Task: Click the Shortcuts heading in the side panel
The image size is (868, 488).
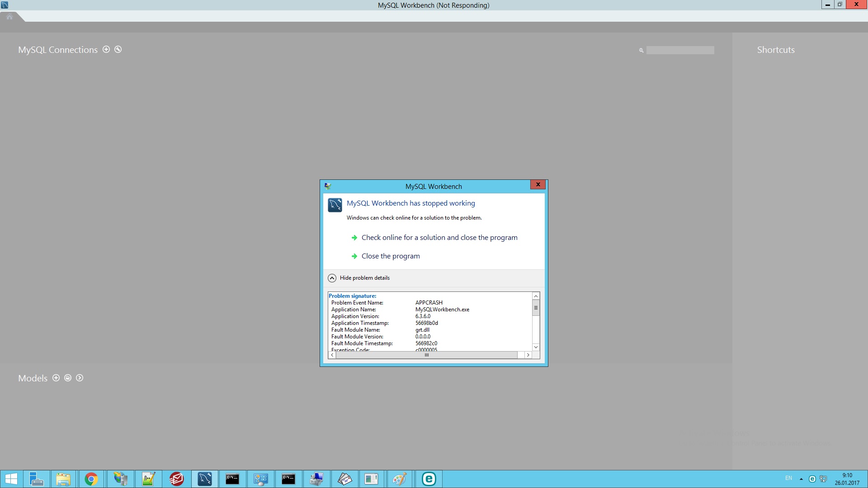Action: 776,50
